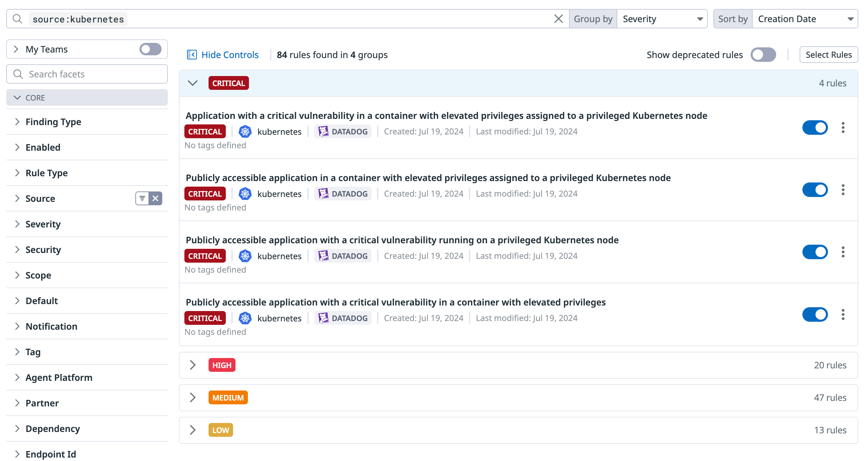The image size is (868, 461).
Task: Click DATADOG badge on third critical rule
Action: coord(343,256)
